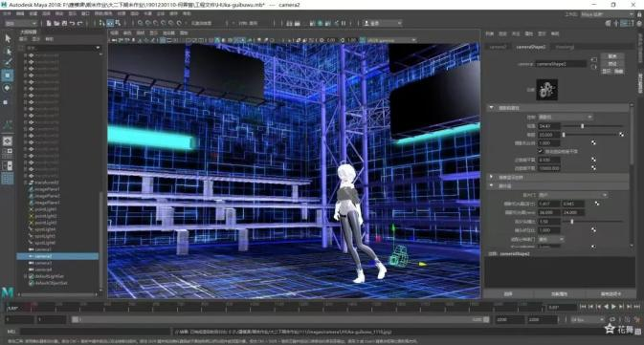Open the cameraShape2 tab
Viewport: 644px width, 345px height.
(x=531, y=47)
